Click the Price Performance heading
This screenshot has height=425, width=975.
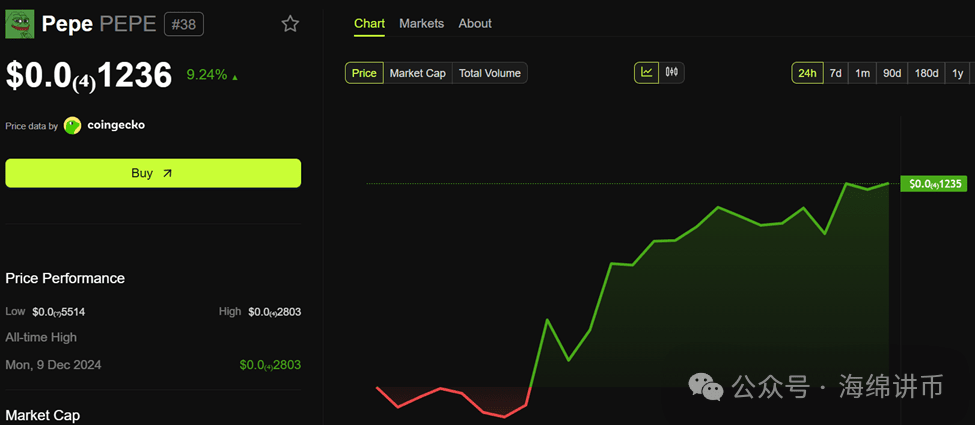[x=65, y=278]
